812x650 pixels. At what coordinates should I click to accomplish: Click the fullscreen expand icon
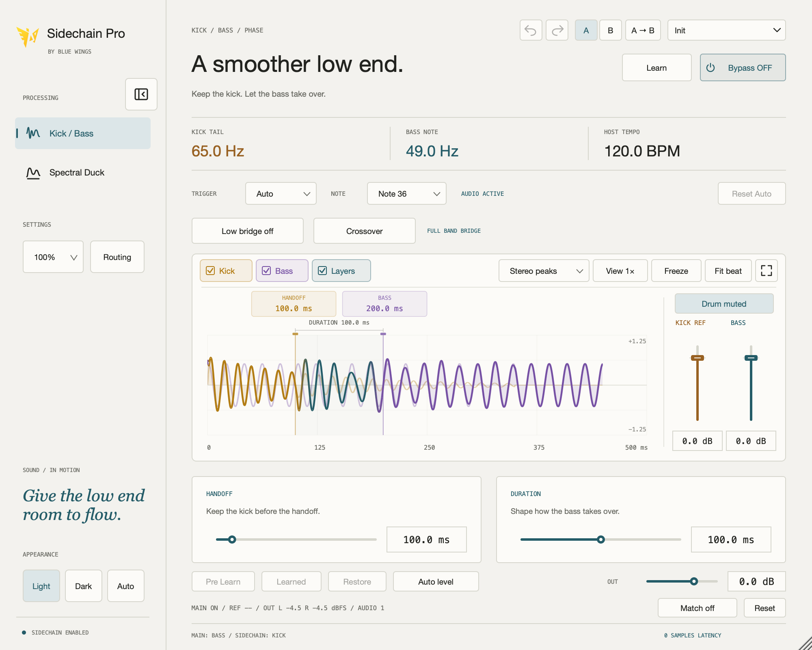(x=767, y=271)
